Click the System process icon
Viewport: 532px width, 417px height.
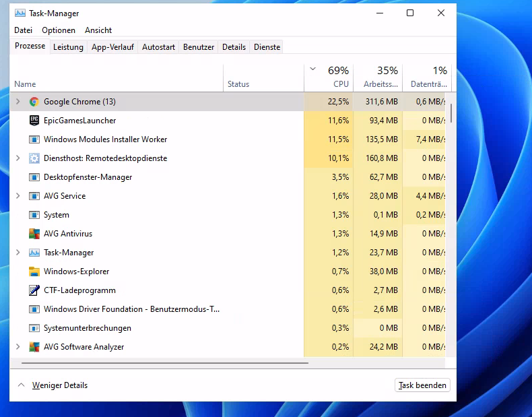34,215
